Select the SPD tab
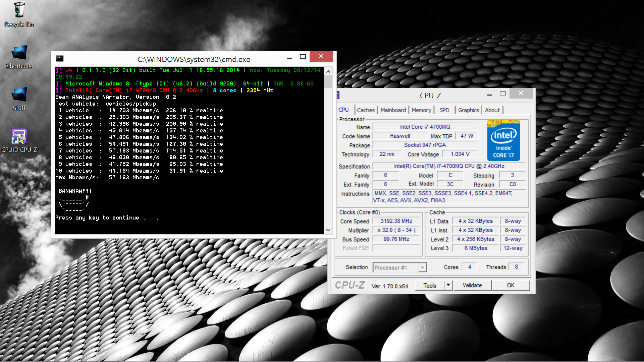Image resolution: width=644 pixels, height=362 pixels. coord(444,110)
